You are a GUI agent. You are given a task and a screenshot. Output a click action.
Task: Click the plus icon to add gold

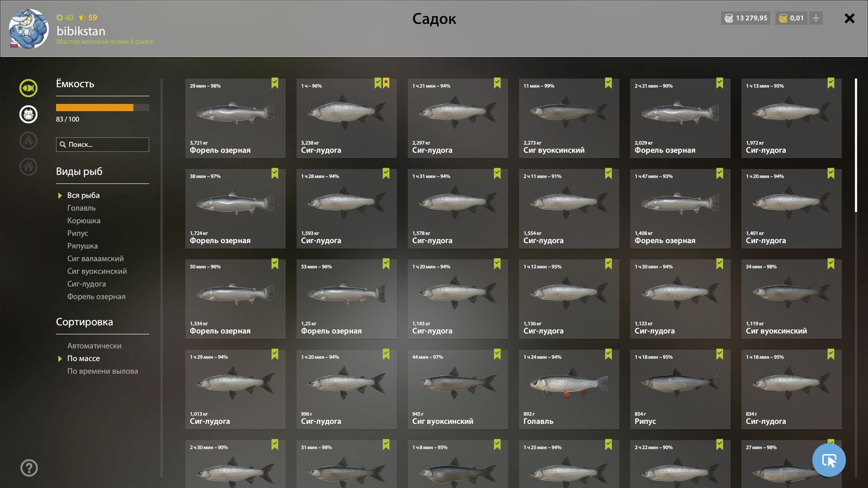coord(816,18)
